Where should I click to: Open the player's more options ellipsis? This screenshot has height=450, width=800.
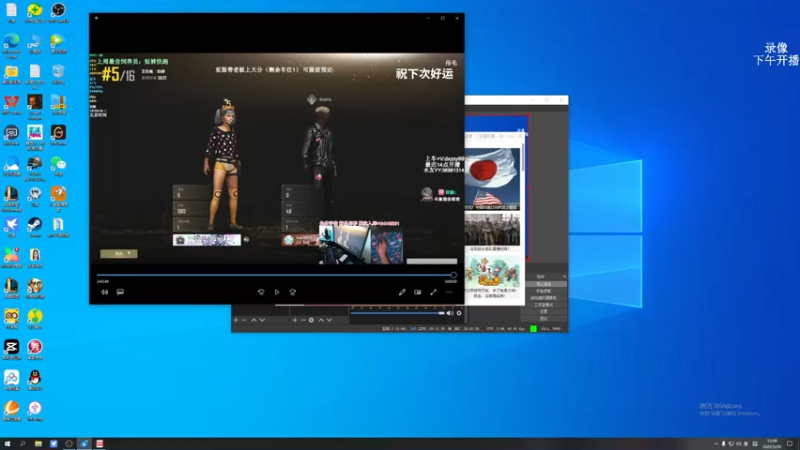point(449,292)
